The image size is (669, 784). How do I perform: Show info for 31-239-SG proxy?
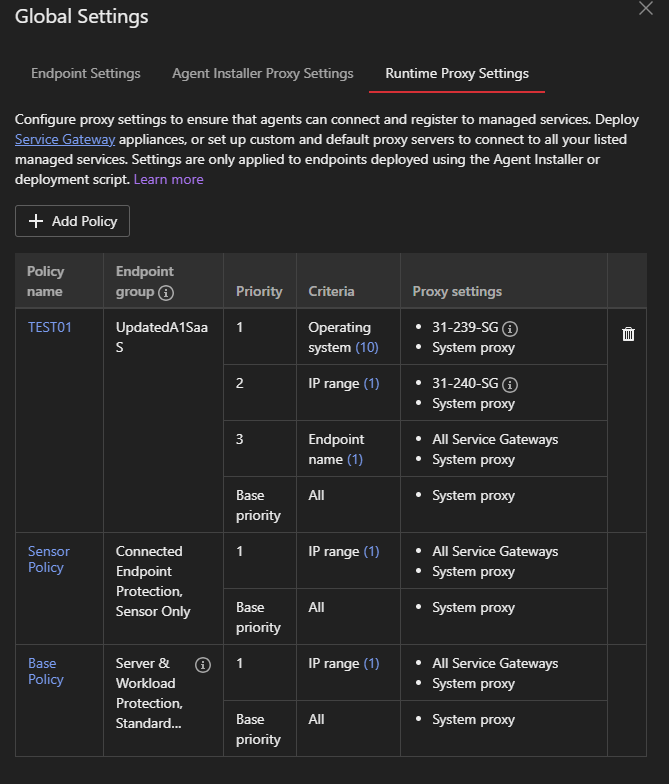tap(510, 328)
